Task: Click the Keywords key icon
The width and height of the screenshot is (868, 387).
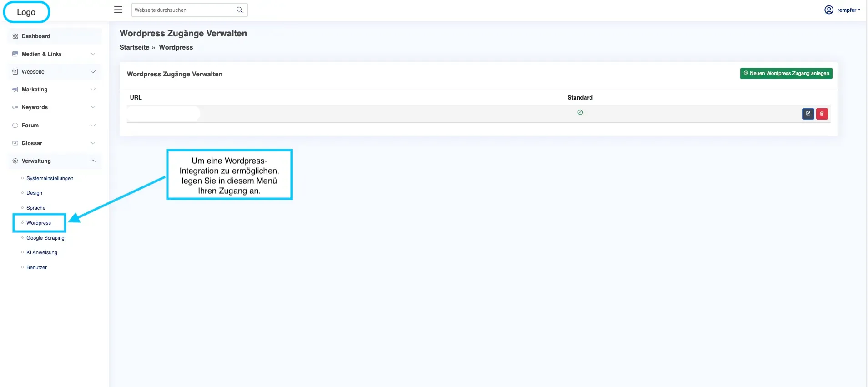Action: 15,107
